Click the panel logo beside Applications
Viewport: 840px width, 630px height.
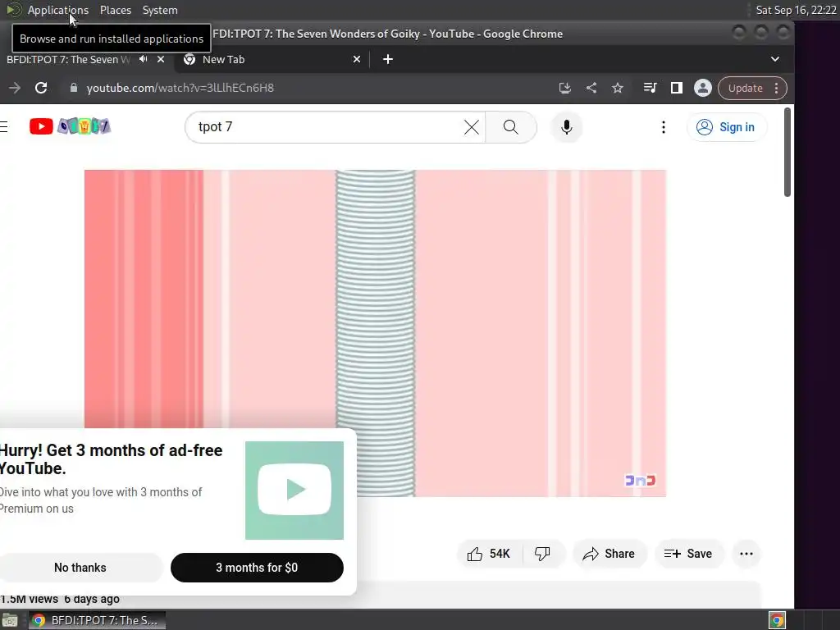tap(13, 10)
